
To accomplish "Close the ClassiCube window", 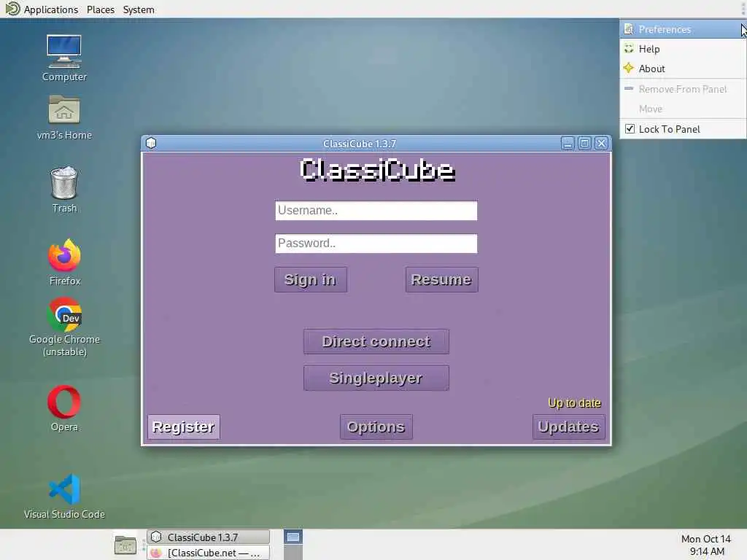I will [x=601, y=144].
